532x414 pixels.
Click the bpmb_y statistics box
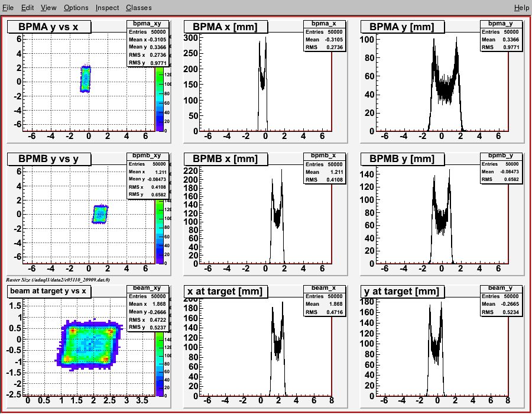pos(501,168)
